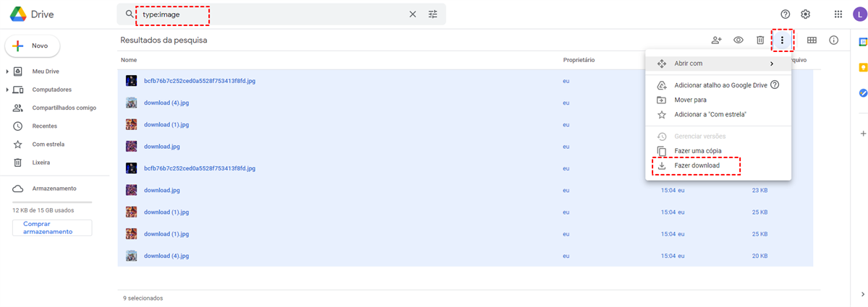
Task: Open the Calendar side panel icon
Action: (863, 42)
